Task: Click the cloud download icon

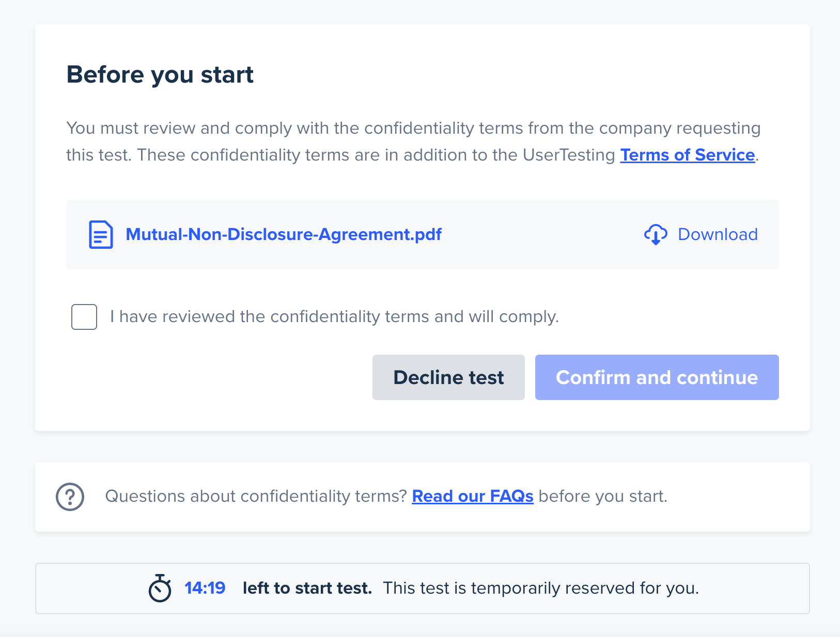Action: tap(656, 234)
